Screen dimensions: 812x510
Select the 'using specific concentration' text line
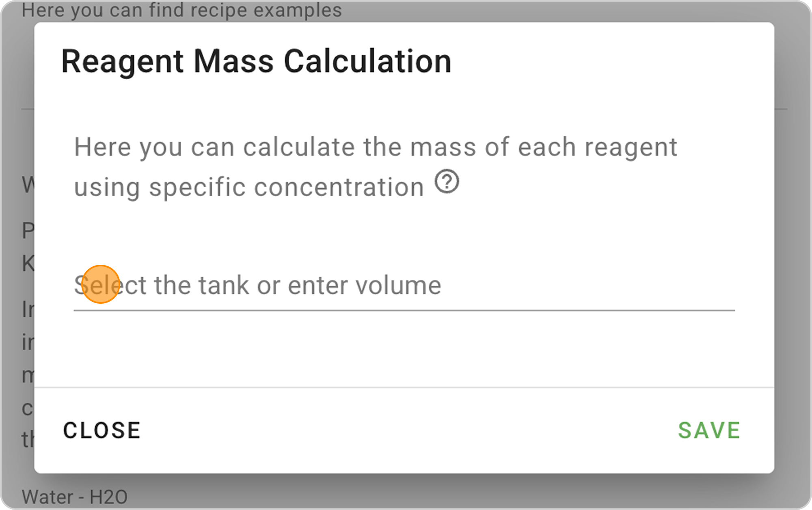[249, 188]
